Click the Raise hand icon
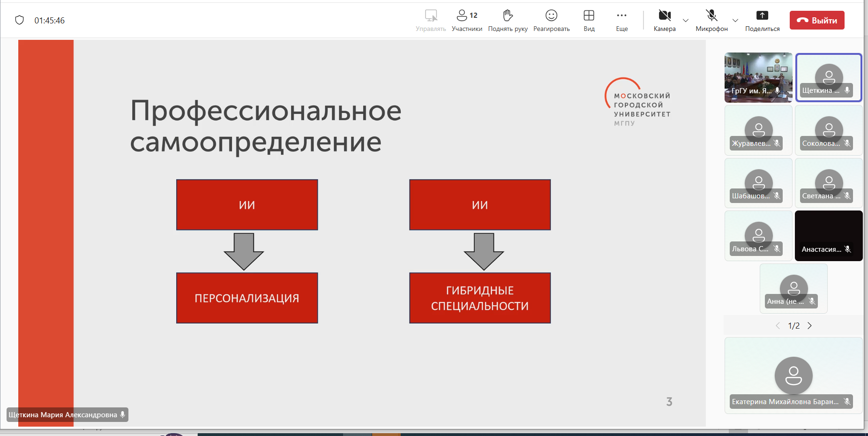The width and height of the screenshot is (868, 436). pos(508,16)
